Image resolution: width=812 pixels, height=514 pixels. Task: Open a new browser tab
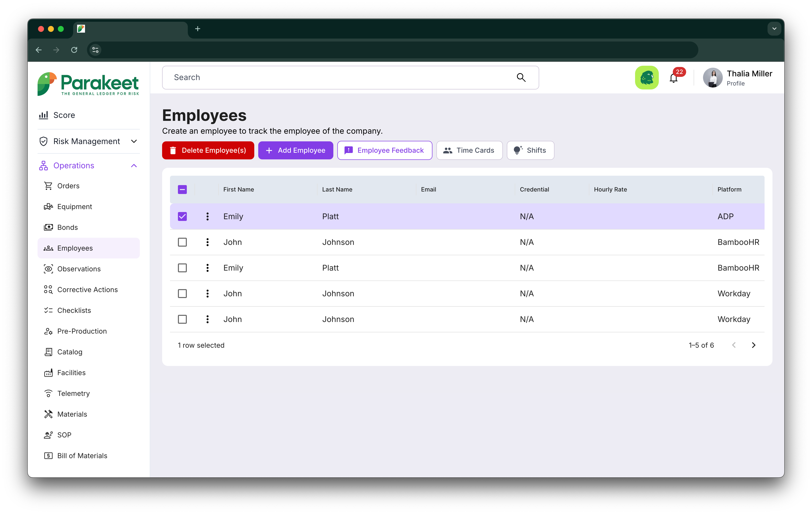pos(198,29)
